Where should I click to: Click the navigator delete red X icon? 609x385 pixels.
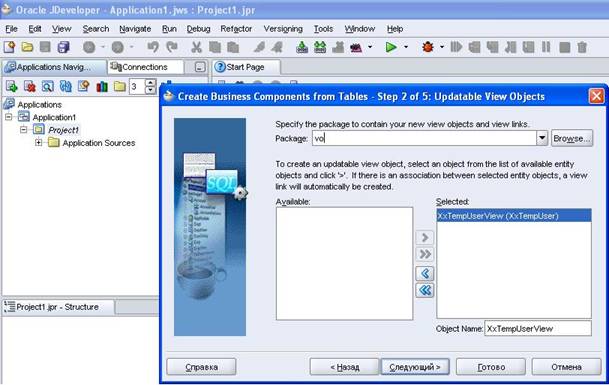tap(30, 86)
